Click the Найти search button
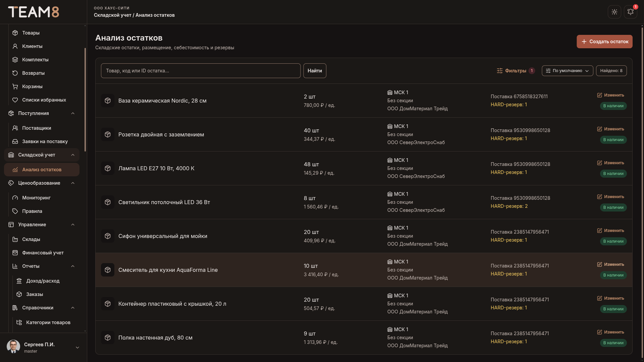644x362 pixels. [x=315, y=71]
